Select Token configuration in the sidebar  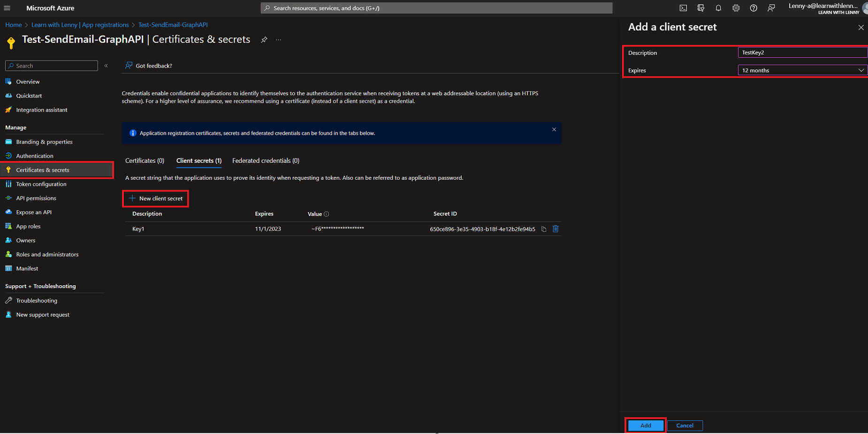pyautogui.click(x=41, y=184)
